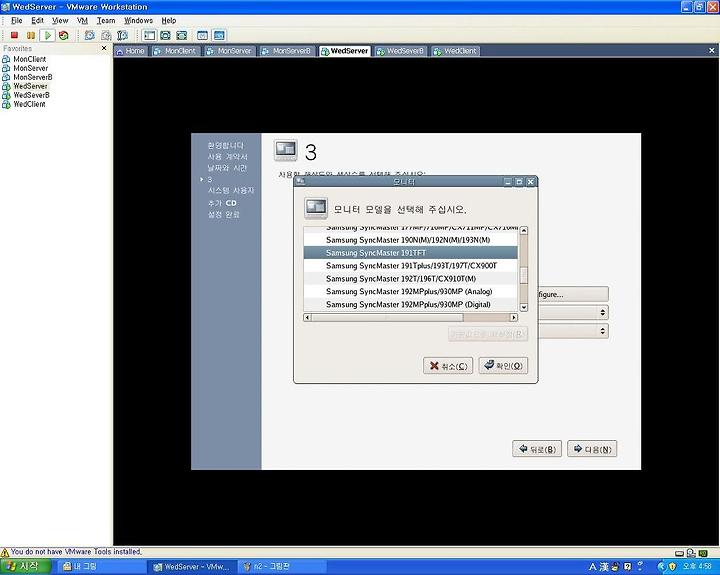Image resolution: width=720 pixels, height=575 pixels.
Task: Open the Snapshot Manager toolbar icon
Action: coord(123,35)
